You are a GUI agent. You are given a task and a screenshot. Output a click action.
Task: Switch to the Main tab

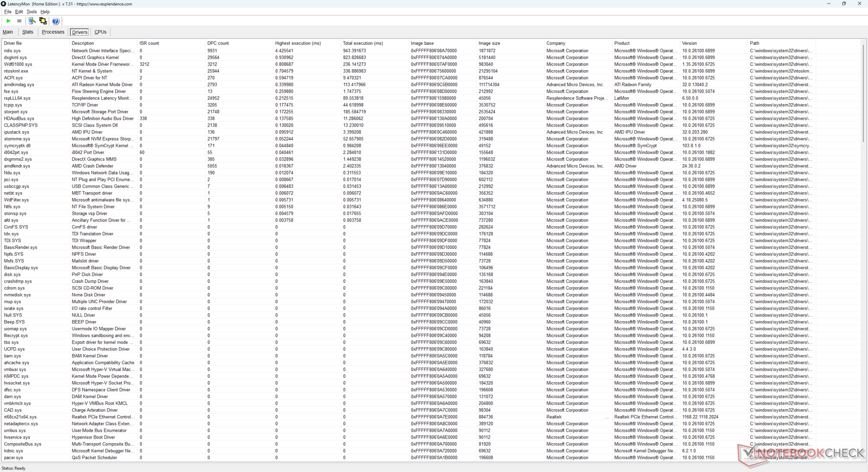8,32
